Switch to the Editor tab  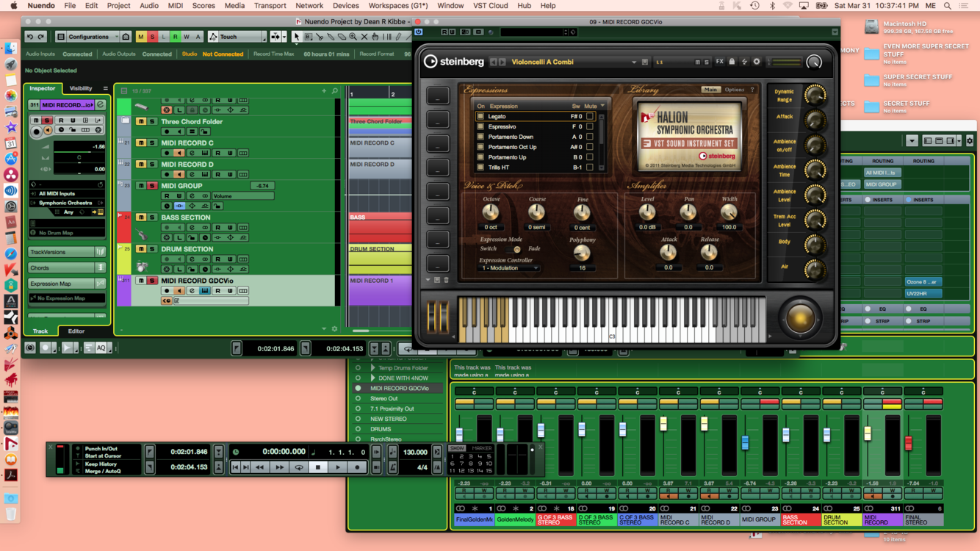point(76,331)
